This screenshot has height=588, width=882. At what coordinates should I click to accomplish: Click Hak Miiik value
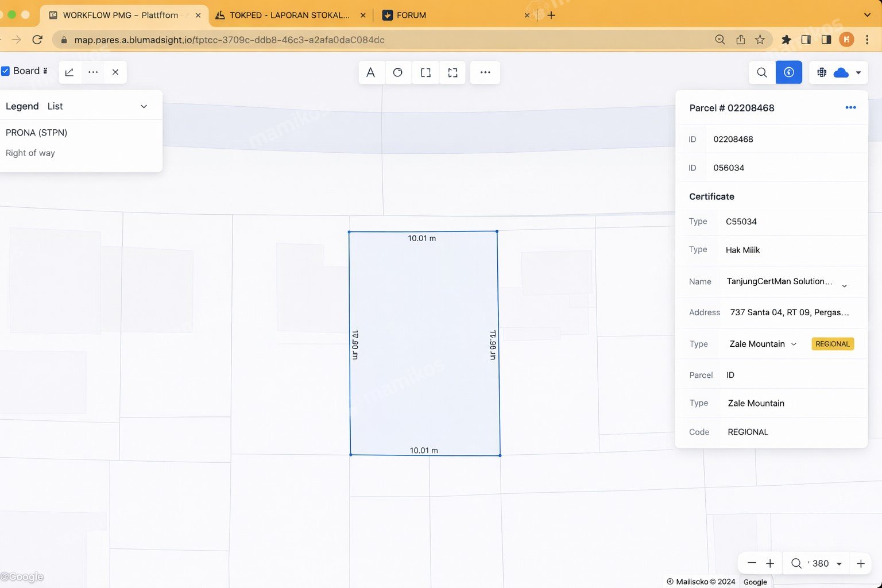pos(742,250)
